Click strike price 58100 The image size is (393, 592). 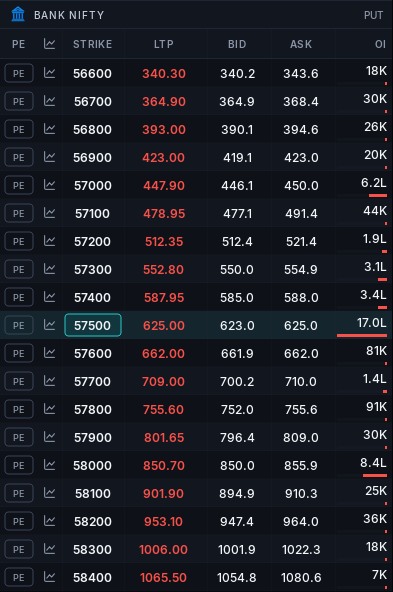click(92, 493)
